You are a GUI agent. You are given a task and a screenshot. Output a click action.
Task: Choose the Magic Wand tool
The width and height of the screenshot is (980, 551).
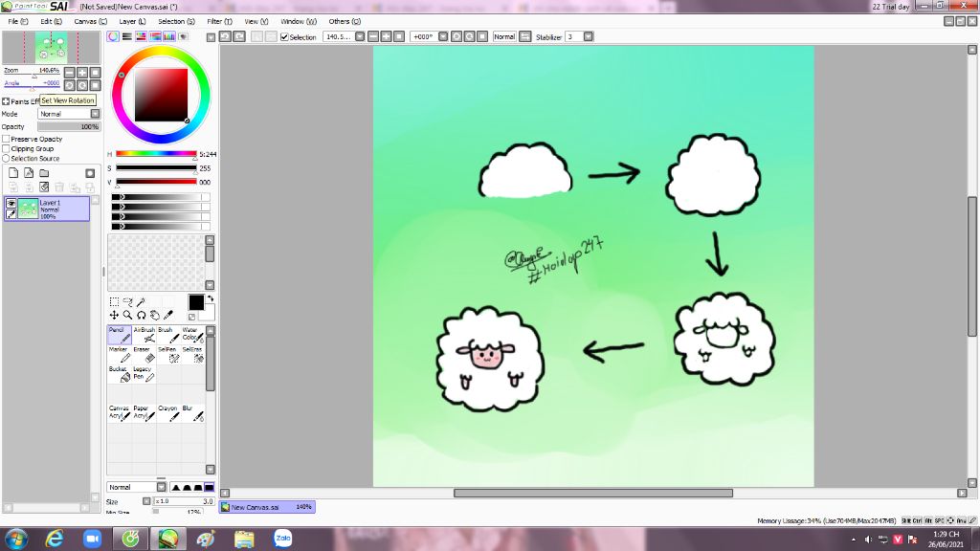pyautogui.click(x=142, y=302)
